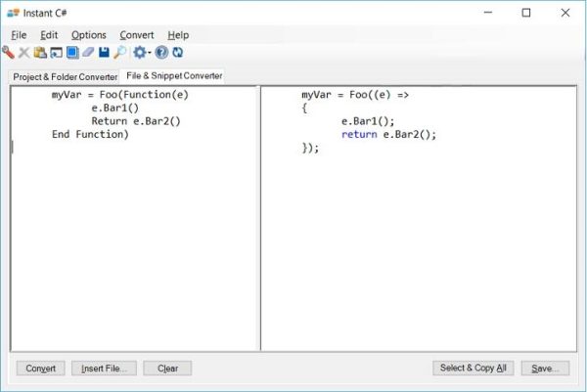Screen dimensions: 587x392
Task: Click 'e.Bar1()' in the source pane
Action: pos(114,108)
